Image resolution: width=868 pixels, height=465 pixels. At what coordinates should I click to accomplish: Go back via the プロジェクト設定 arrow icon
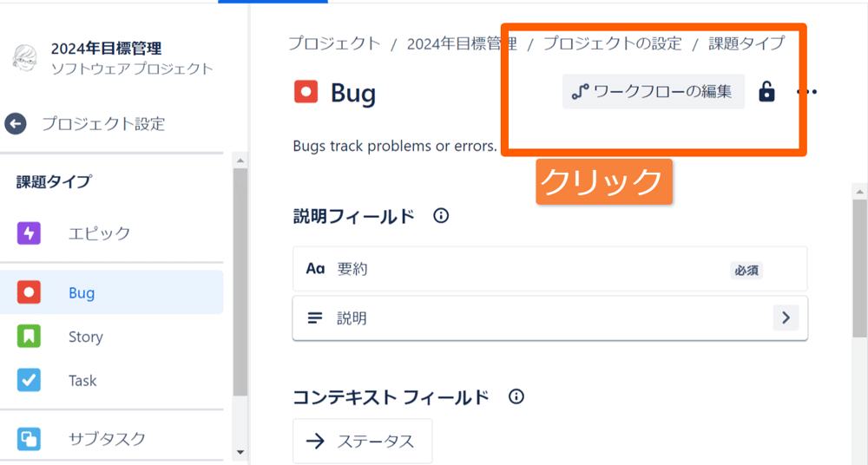(16, 123)
